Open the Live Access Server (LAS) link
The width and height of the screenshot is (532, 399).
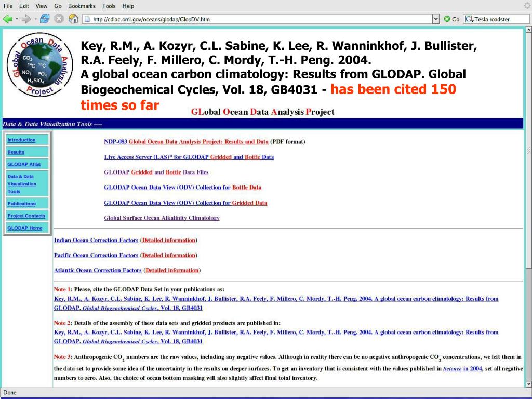[x=189, y=157]
